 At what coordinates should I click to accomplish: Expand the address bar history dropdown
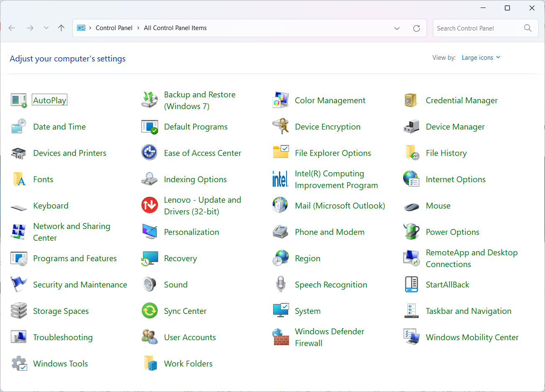(x=397, y=28)
